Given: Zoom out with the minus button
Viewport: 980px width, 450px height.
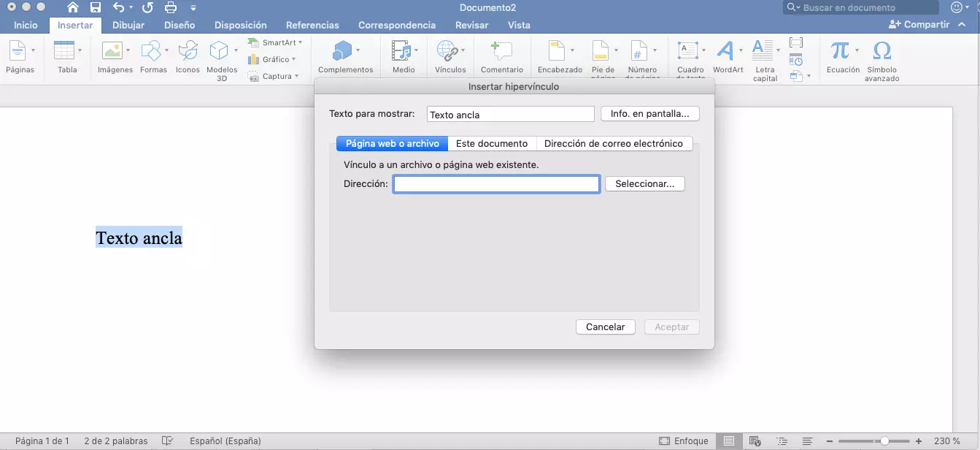Looking at the screenshot, I should 830,441.
